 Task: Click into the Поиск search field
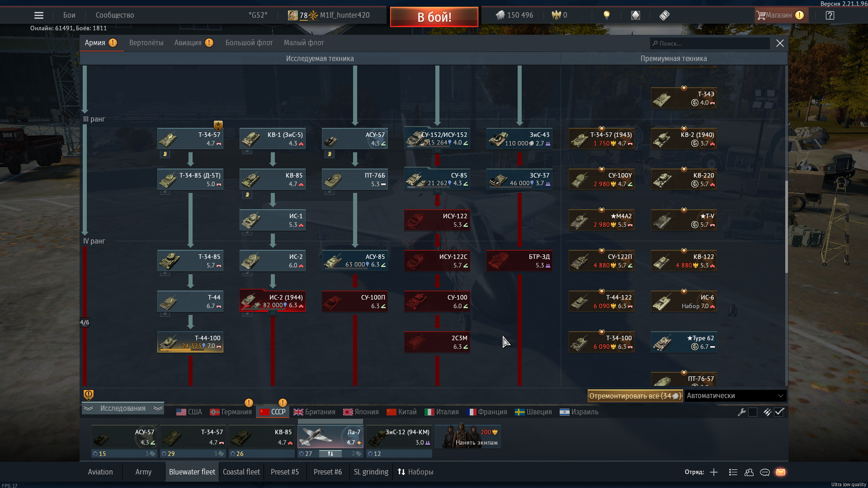710,43
